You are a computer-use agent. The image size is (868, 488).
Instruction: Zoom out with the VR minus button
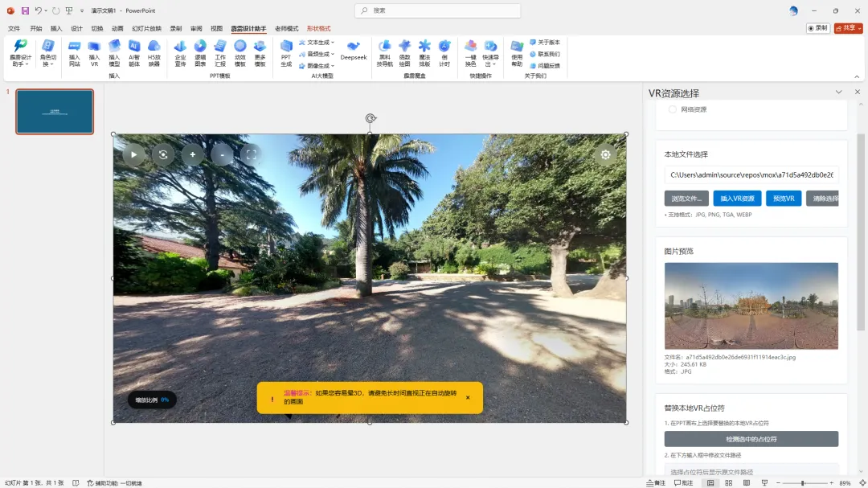click(x=222, y=154)
